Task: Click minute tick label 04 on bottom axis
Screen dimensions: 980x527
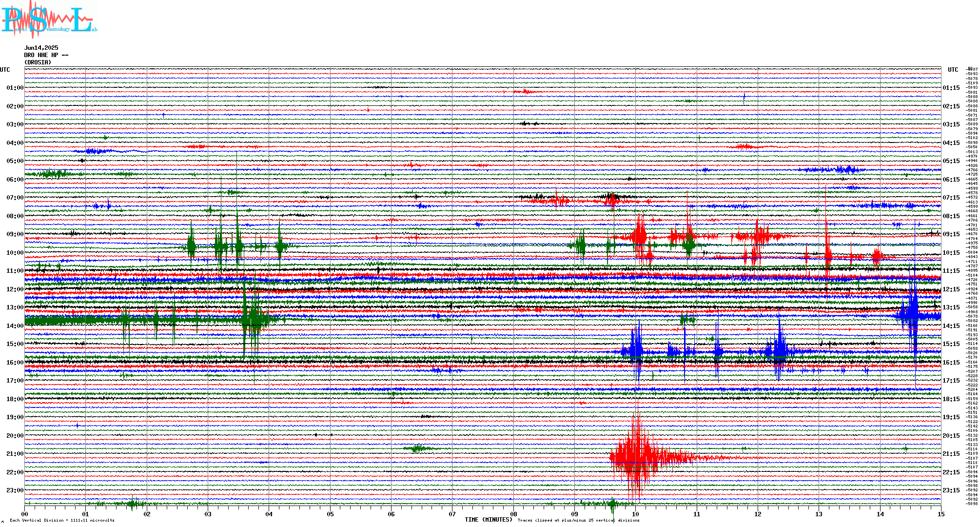Action: click(x=269, y=514)
